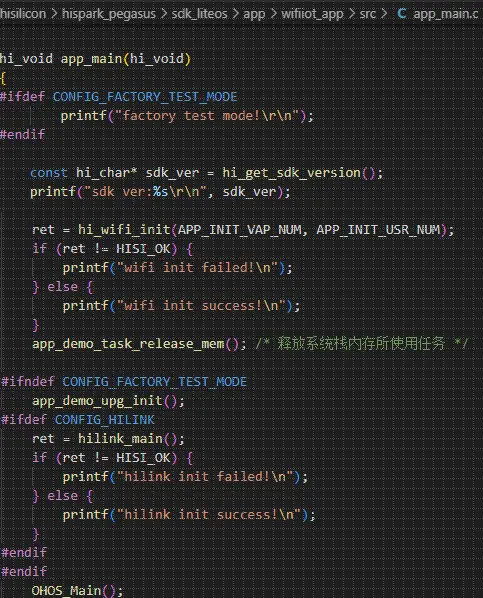Viewport: 483px width, 598px height.
Task: Expand the chevron after hisilicon breadcrumb
Action: pos(54,14)
